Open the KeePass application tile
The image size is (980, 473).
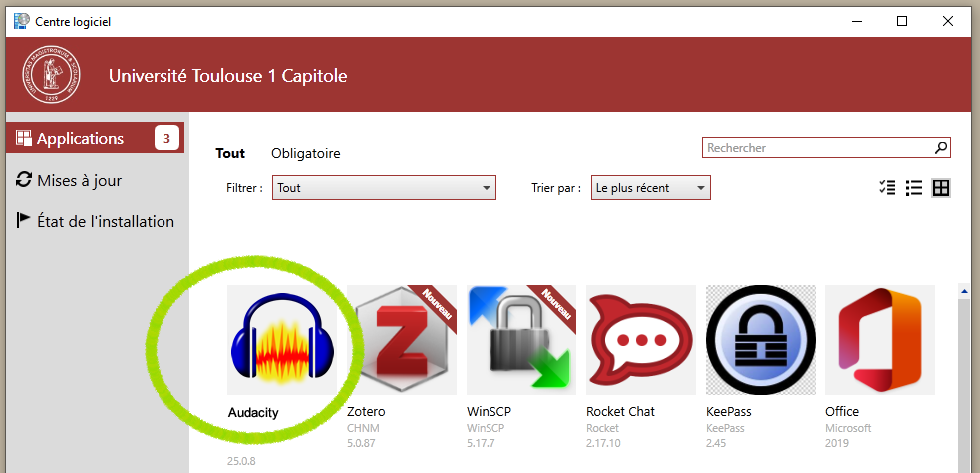click(x=761, y=340)
